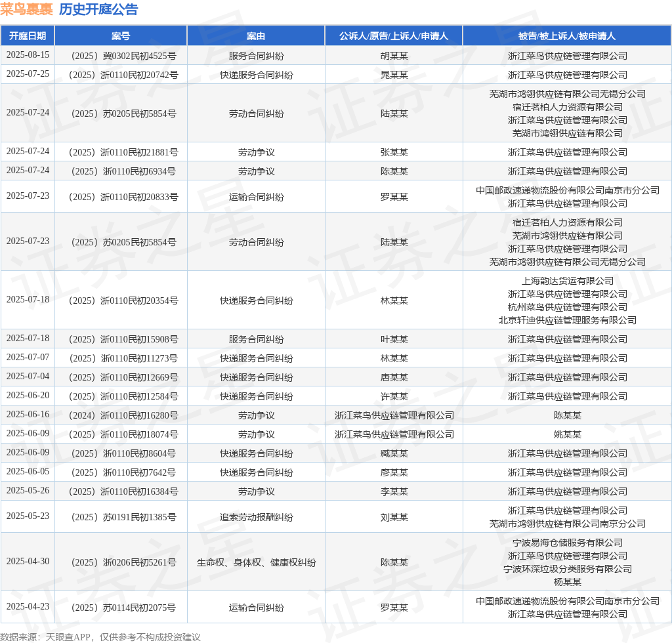
Task: Select date cell 2025-05-26
Action: pos(28,491)
